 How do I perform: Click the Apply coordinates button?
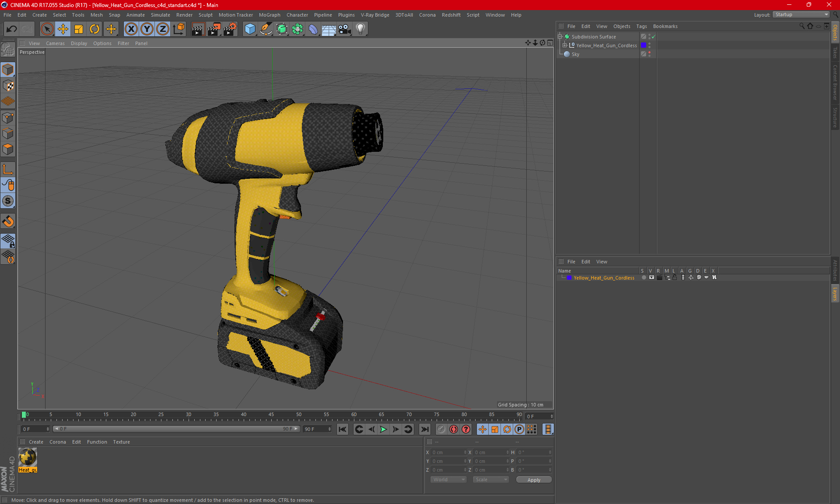click(x=534, y=480)
